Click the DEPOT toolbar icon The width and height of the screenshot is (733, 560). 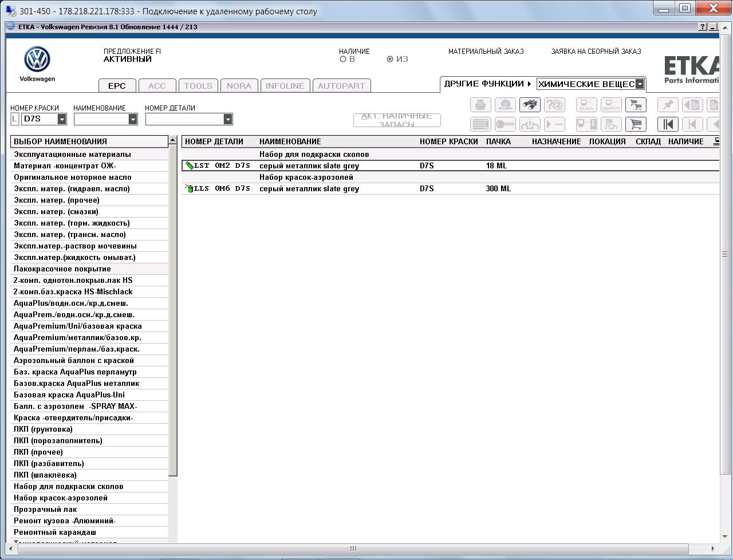[x=611, y=105]
